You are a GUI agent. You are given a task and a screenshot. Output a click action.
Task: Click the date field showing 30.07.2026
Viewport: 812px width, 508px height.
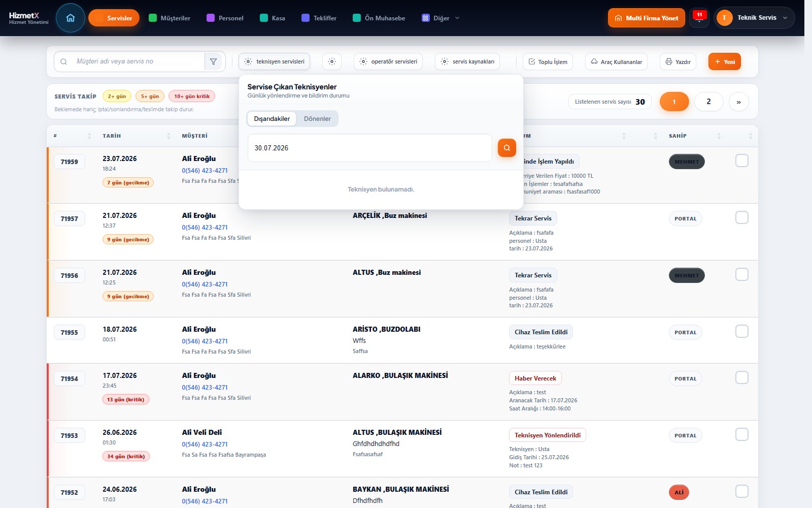point(370,148)
